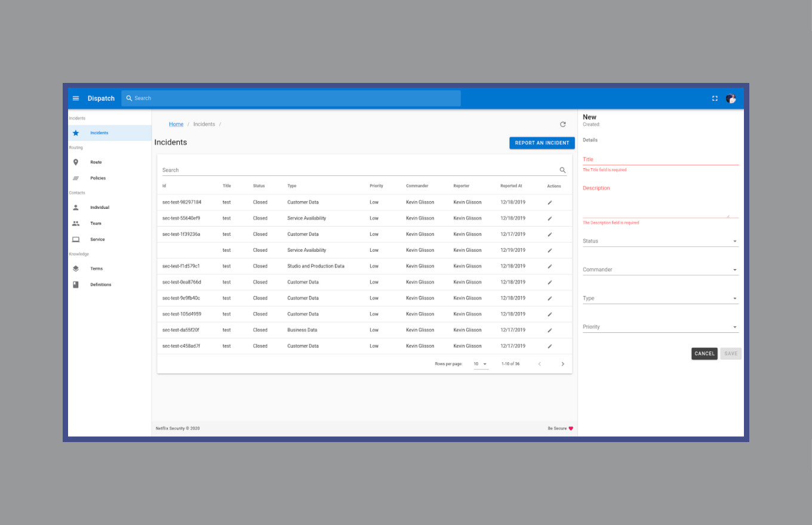The height and width of the screenshot is (525, 812).
Task: Open the user avatar profile
Action: [x=731, y=98]
